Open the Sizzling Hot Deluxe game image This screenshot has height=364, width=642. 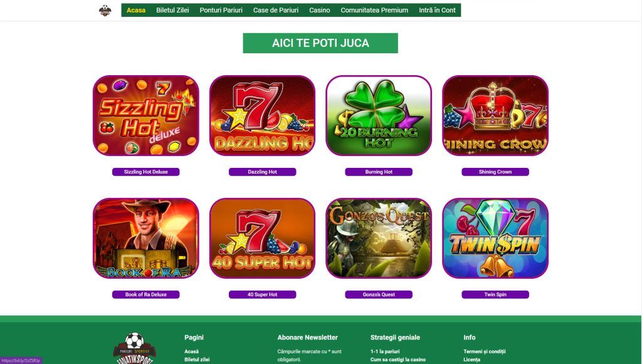click(x=145, y=115)
